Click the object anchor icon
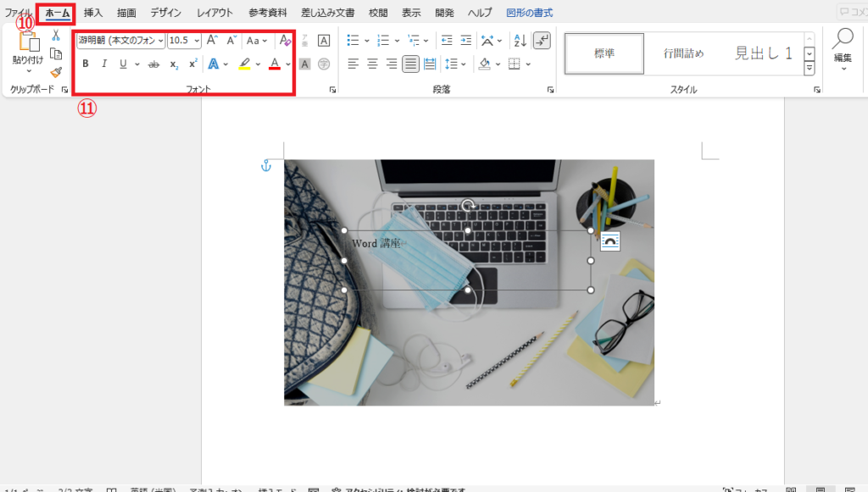 click(x=266, y=165)
